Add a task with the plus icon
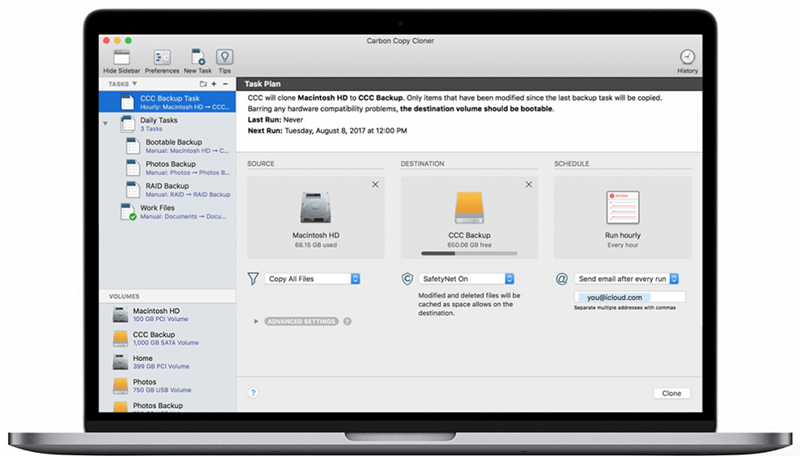Screen dimensions: 800x456 pos(214,84)
